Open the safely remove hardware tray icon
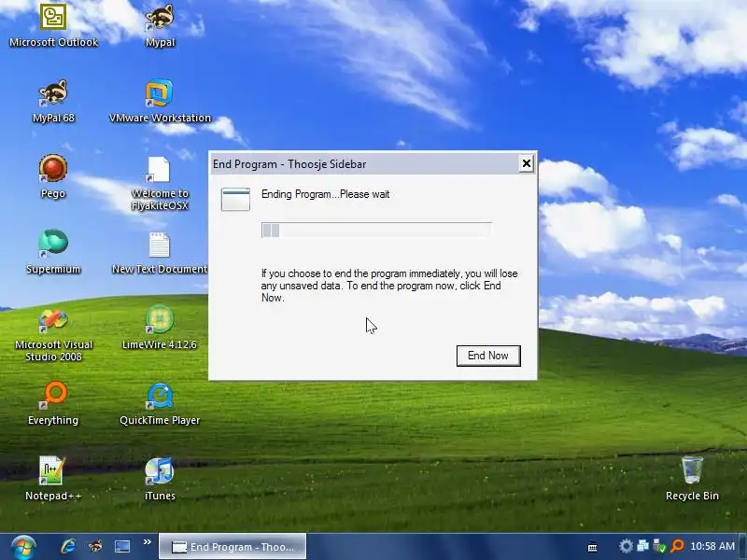 pos(659,546)
